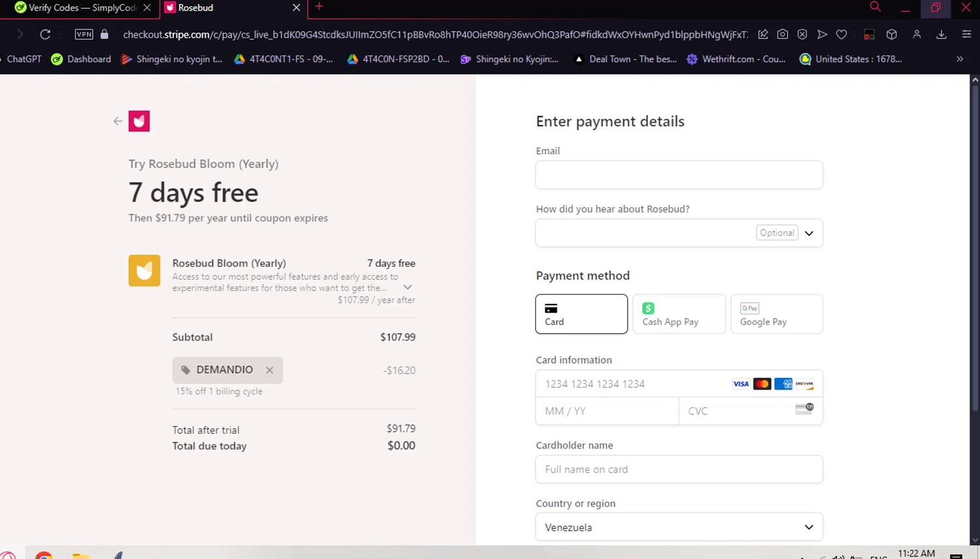
Task: Open File Explorer from the taskbar
Action: coord(80,555)
